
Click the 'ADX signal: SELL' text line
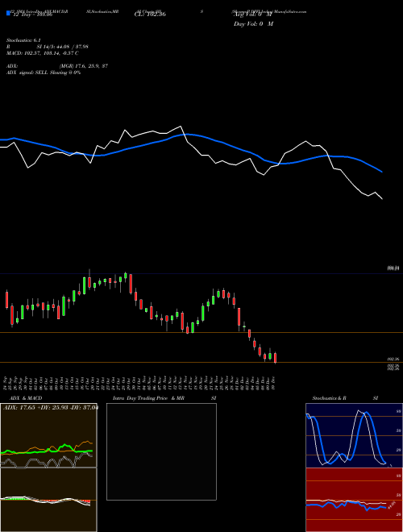[44, 73]
